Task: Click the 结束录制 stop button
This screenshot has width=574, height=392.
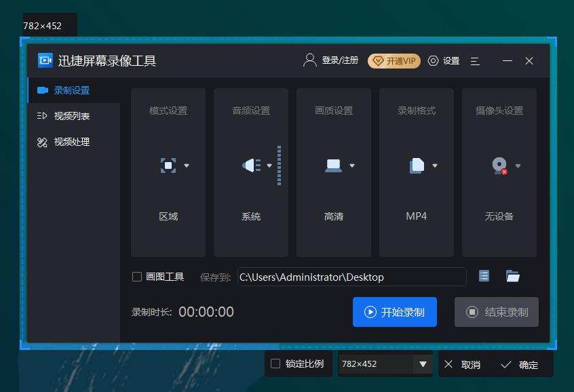Action: pyautogui.click(x=497, y=312)
